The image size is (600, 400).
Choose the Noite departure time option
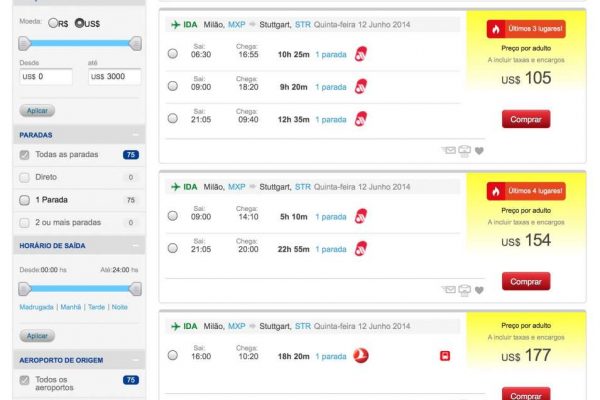tap(119, 307)
